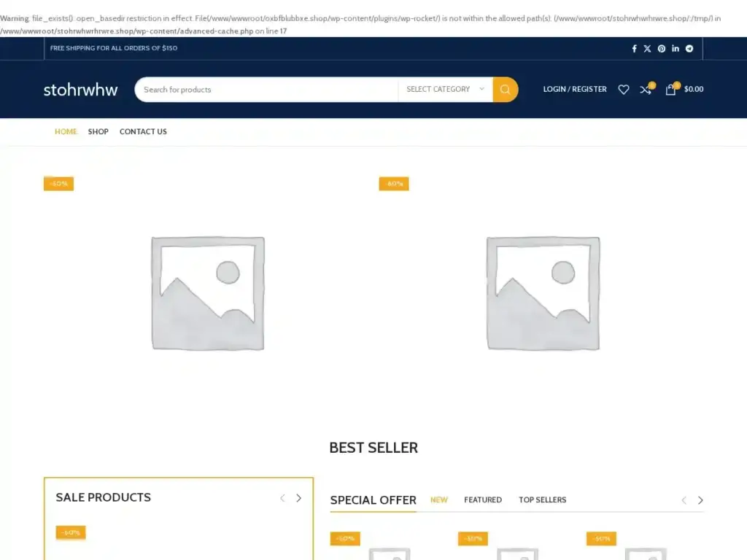Click the X (Twitter) social icon
Screen dimensions: 747x560
(x=647, y=49)
